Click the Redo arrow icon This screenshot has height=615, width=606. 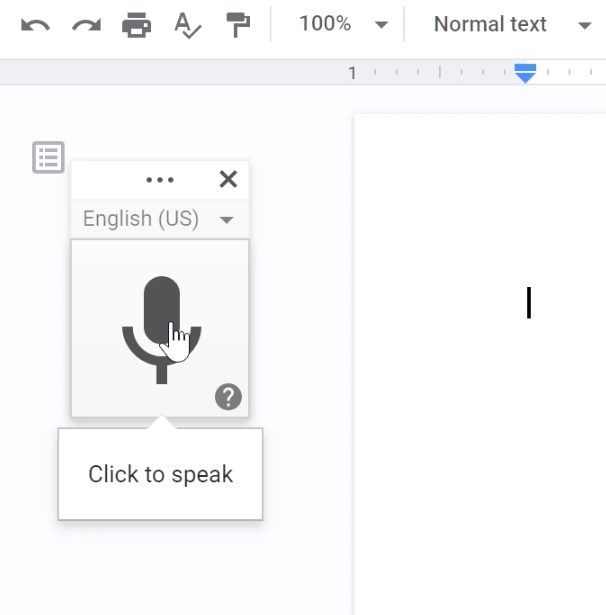pos(86,25)
